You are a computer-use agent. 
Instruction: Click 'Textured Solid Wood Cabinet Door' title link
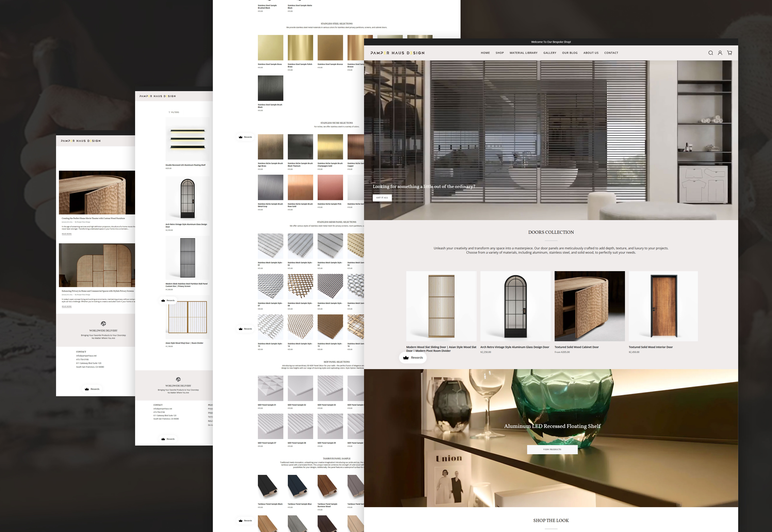576,347
